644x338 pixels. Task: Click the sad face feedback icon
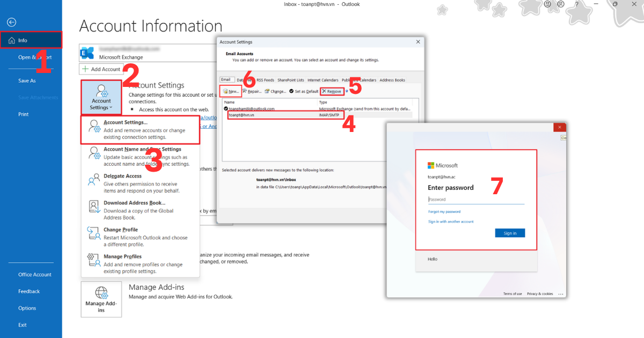(560, 4)
